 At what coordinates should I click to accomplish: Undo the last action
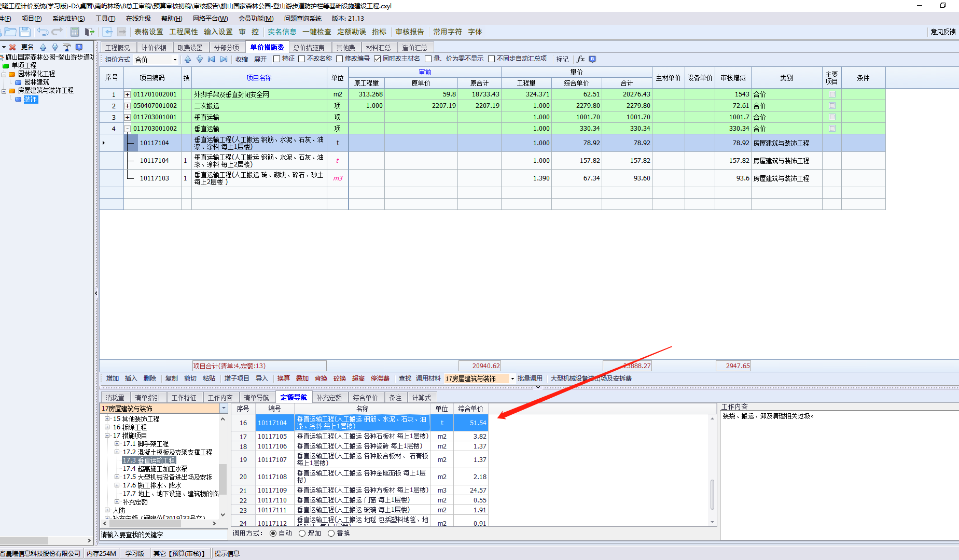click(x=43, y=32)
